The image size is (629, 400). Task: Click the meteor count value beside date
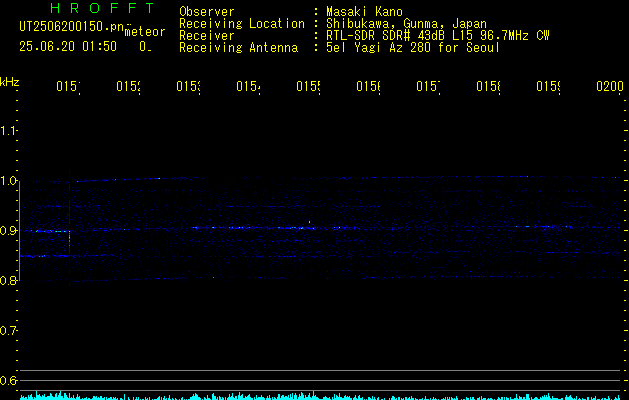click(x=145, y=47)
